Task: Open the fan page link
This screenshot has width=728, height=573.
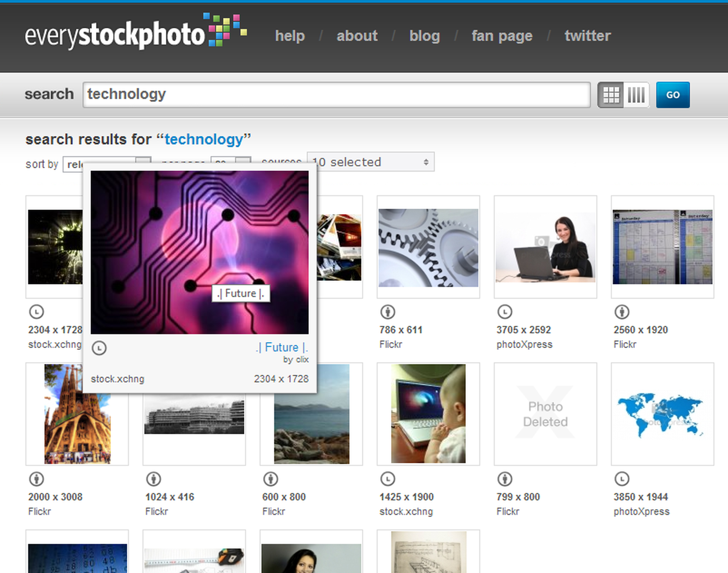Action: click(x=502, y=35)
